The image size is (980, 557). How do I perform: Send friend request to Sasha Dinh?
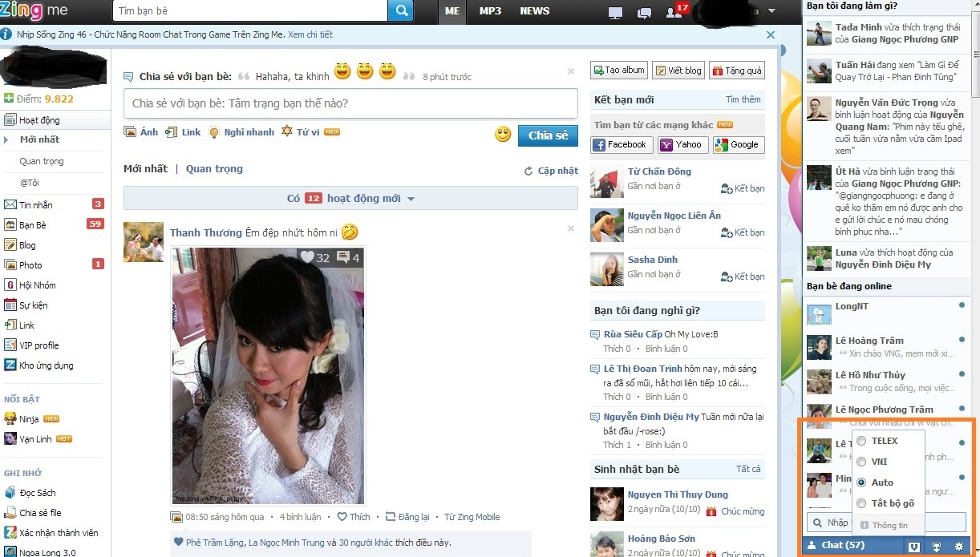pos(741,276)
